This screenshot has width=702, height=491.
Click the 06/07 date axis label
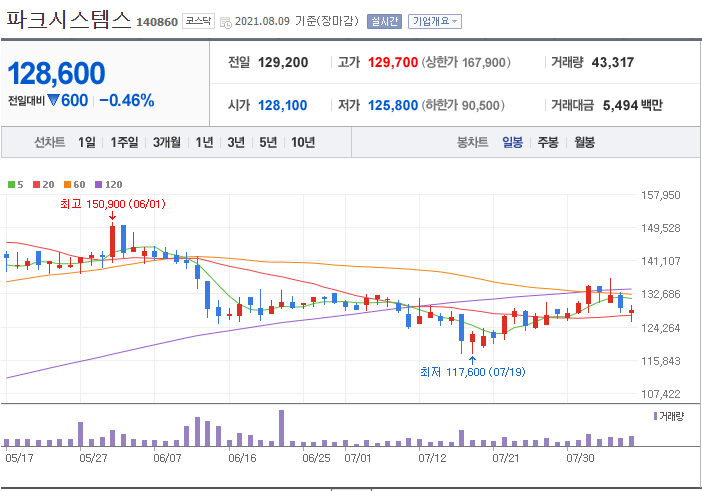coord(167,458)
